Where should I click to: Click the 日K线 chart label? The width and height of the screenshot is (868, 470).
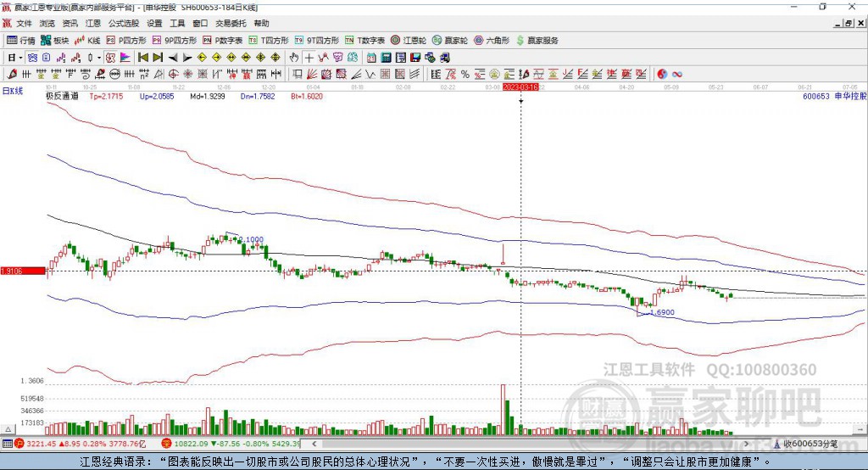(13, 91)
